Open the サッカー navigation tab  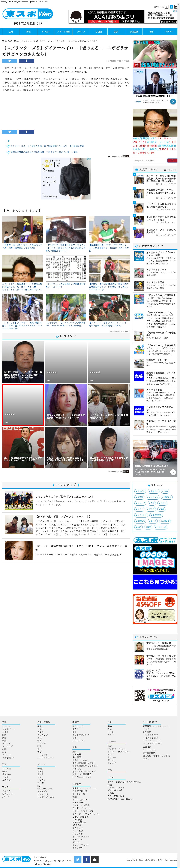46,32
